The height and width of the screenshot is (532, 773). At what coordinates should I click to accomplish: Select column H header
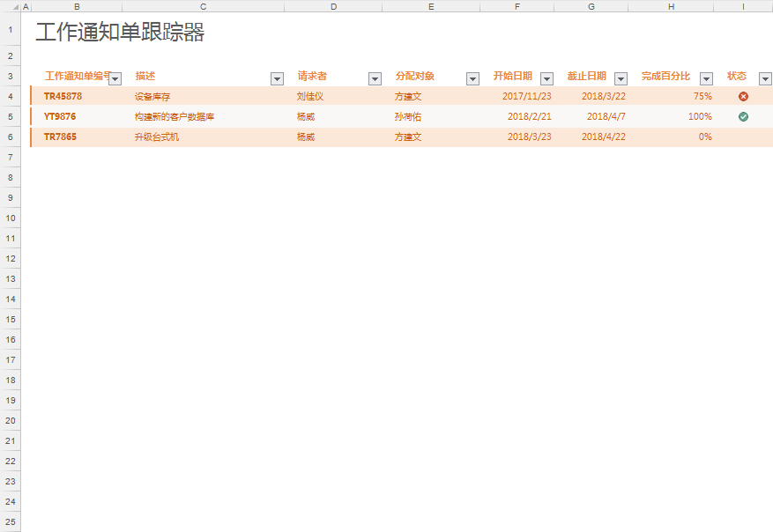tap(671, 6)
